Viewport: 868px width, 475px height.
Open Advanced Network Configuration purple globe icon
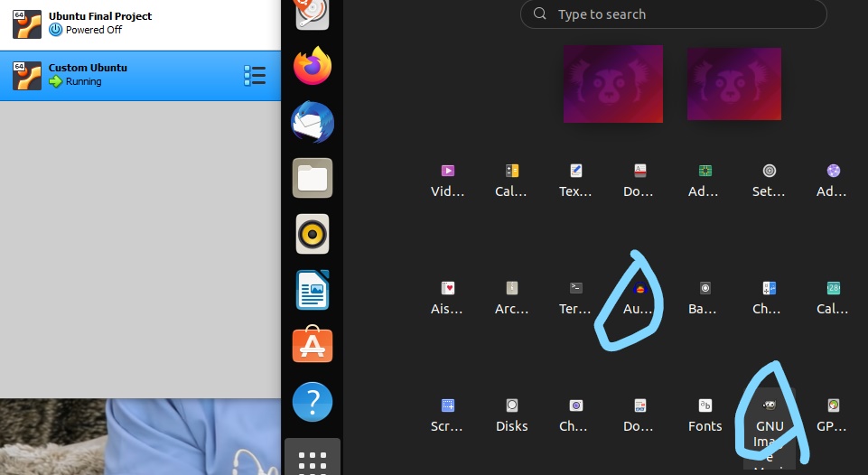tap(833, 181)
